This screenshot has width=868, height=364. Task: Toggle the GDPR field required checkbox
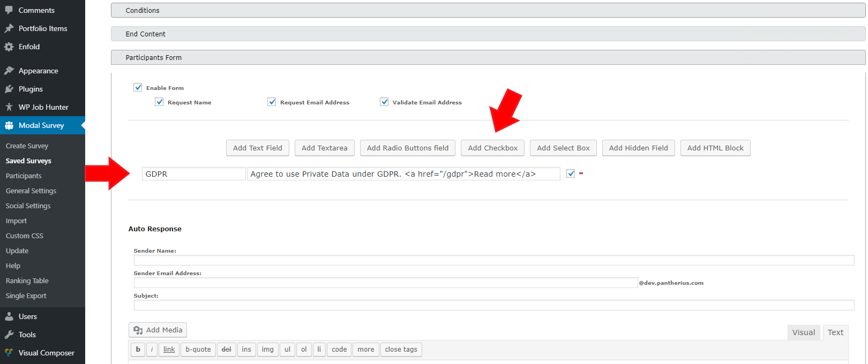pyautogui.click(x=571, y=173)
